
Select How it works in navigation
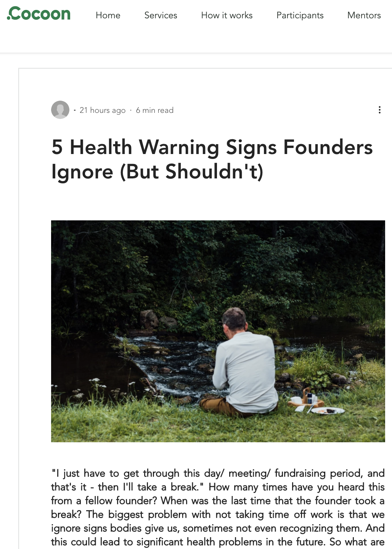pos(227,15)
